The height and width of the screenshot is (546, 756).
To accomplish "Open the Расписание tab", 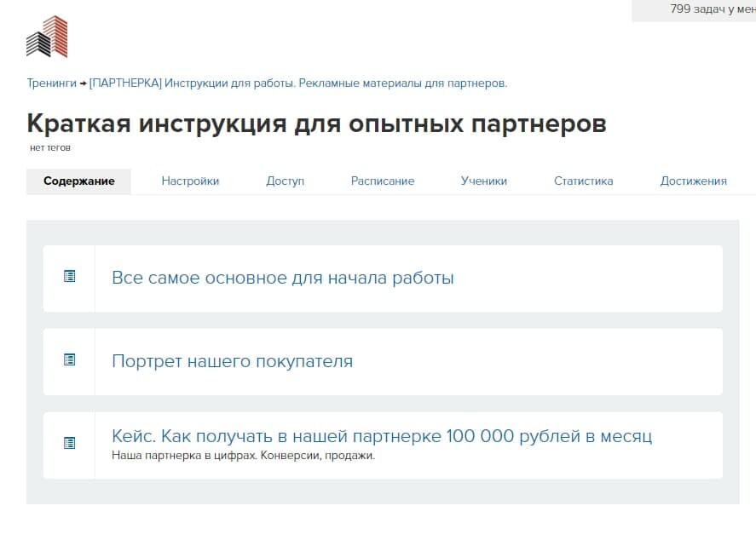I will (383, 181).
